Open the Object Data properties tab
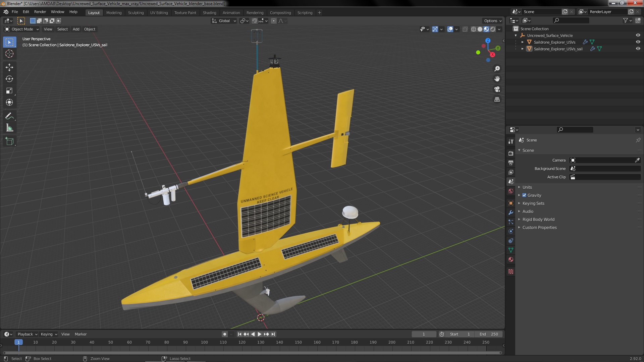The height and width of the screenshot is (362, 644). [511, 250]
